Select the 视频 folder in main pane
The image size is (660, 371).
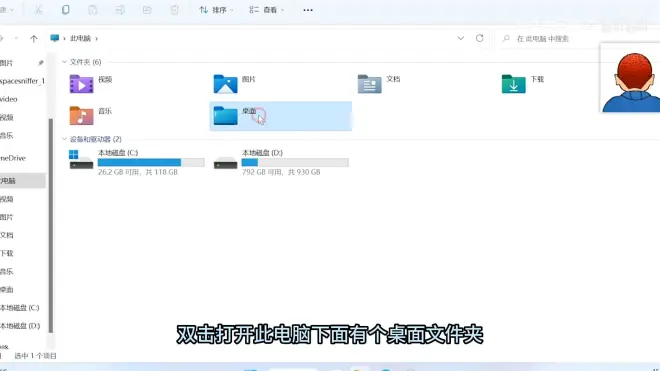tap(137, 84)
